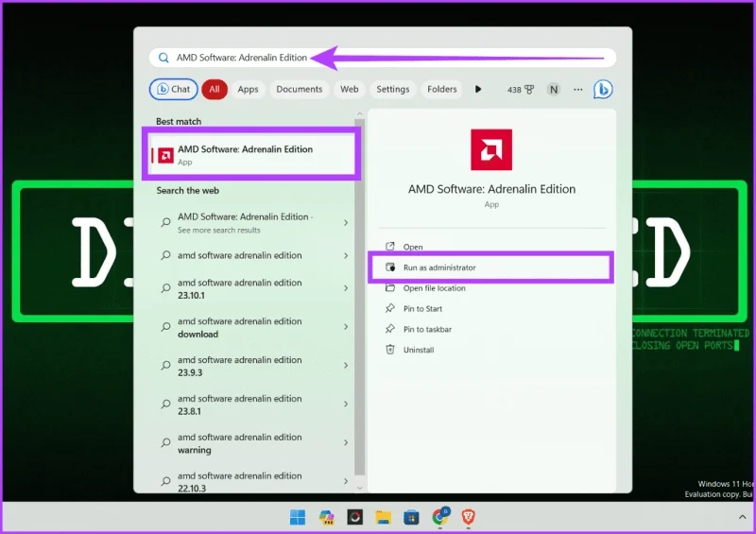Select the Chat filter tab
This screenshot has width=756, height=534.
[174, 89]
